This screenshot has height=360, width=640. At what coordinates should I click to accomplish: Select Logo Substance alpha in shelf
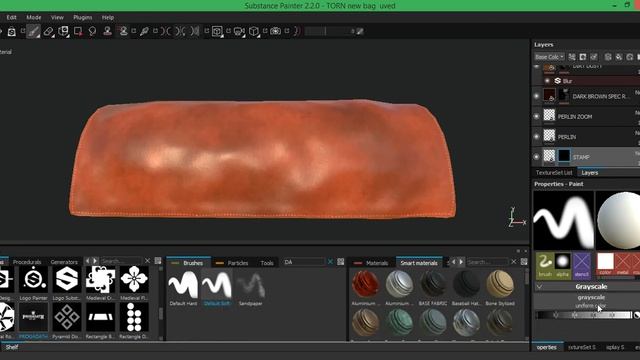(x=67, y=283)
